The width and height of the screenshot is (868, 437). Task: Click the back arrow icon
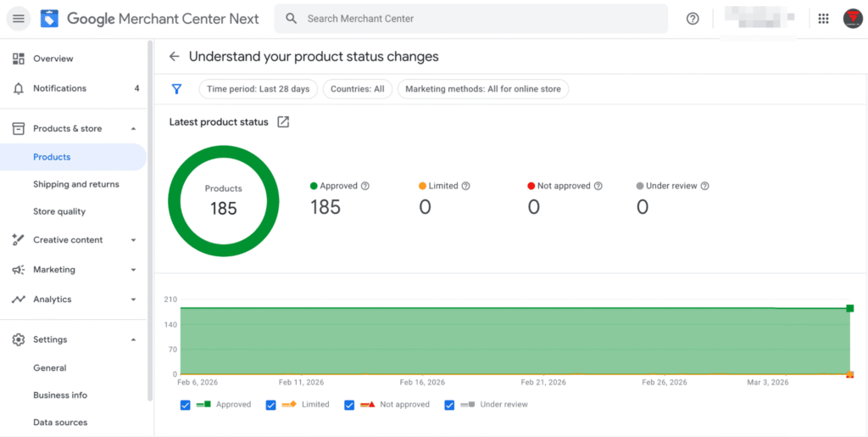[174, 57]
